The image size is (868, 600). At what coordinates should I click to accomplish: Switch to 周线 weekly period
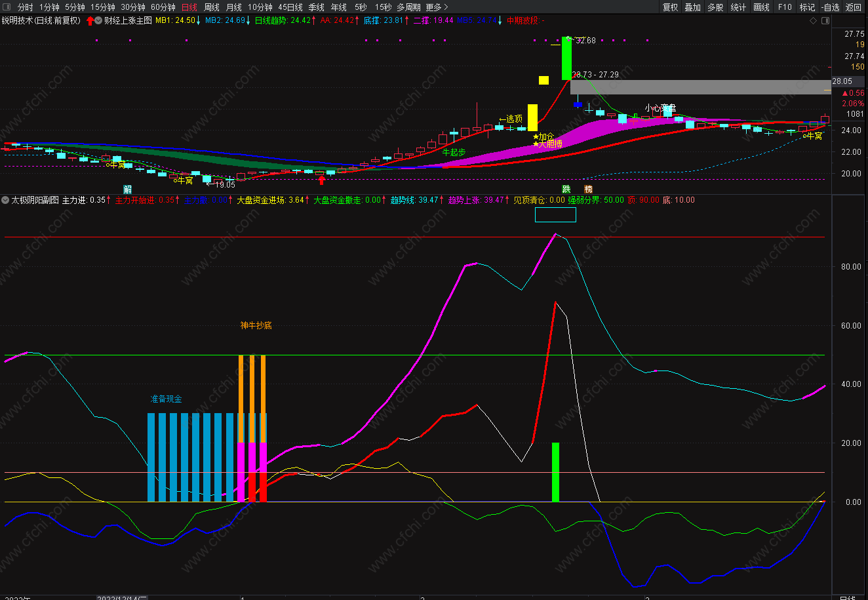pos(212,7)
